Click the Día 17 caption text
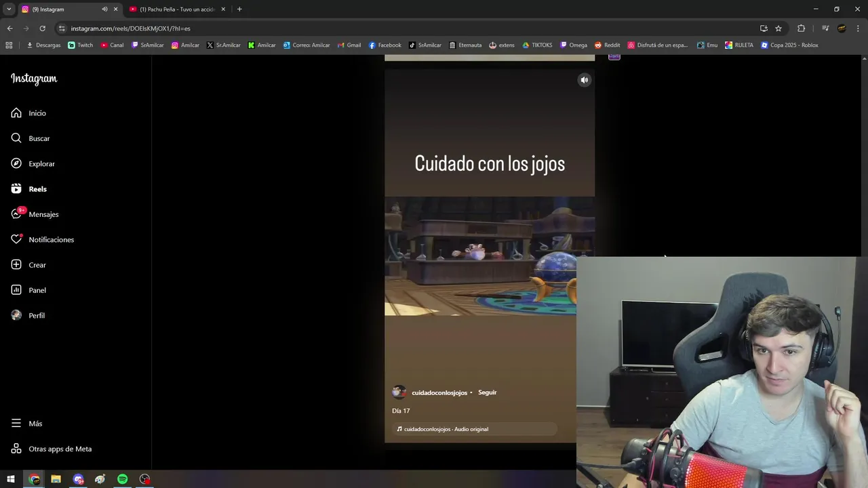This screenshot has height=488, width=868. click(401, 411)
